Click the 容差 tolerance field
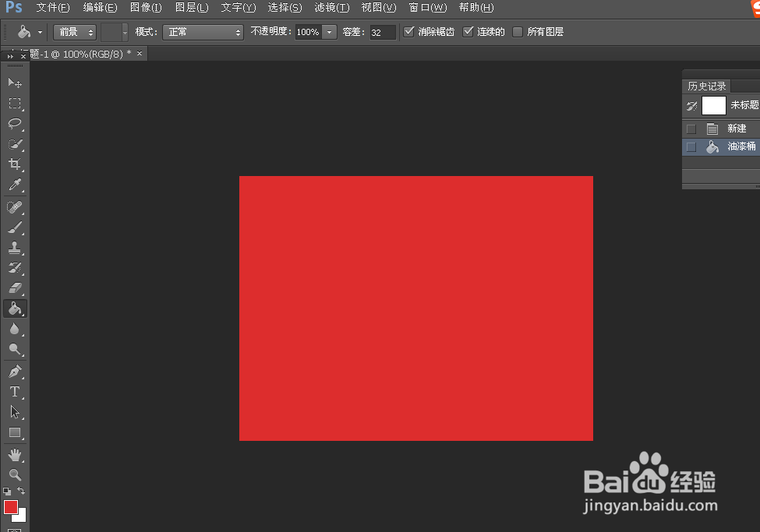The image size is (760, 532). pyautogui.click(x=383, y=33)
